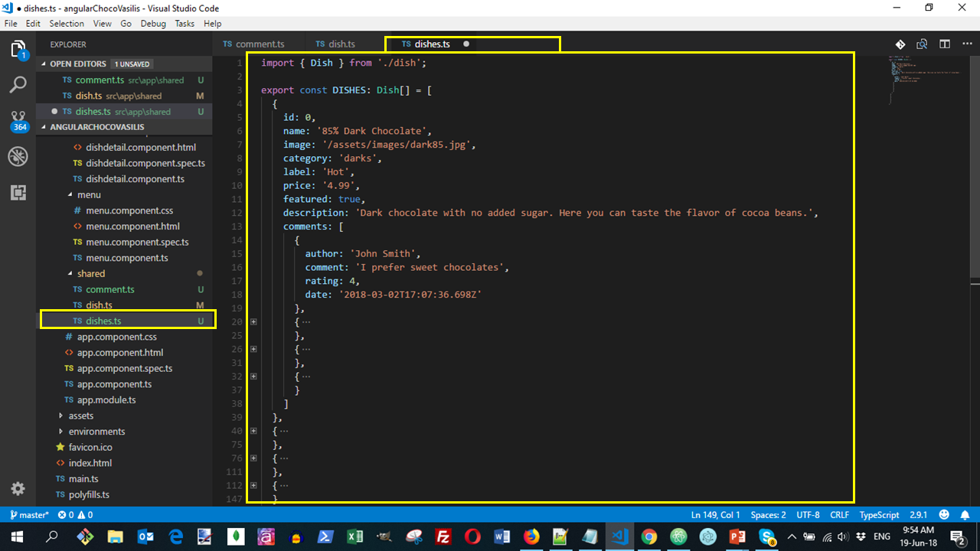Open the Debug panel from the activity bar
Viewport: 980px width, 551px height.
coord(18,157)
